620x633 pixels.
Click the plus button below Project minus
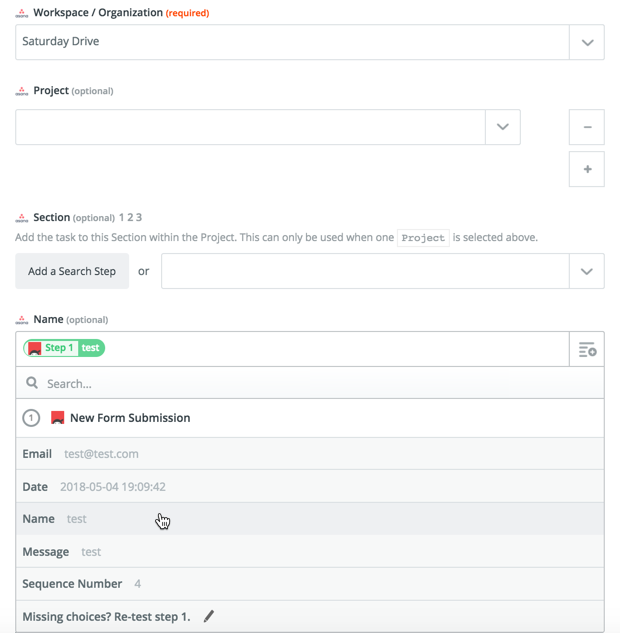587,169
